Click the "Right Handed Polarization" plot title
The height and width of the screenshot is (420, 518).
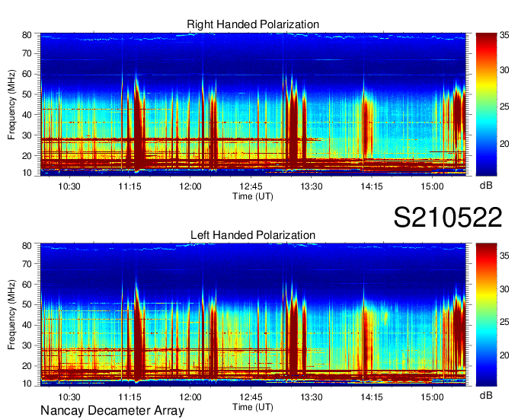click(253, 24)
